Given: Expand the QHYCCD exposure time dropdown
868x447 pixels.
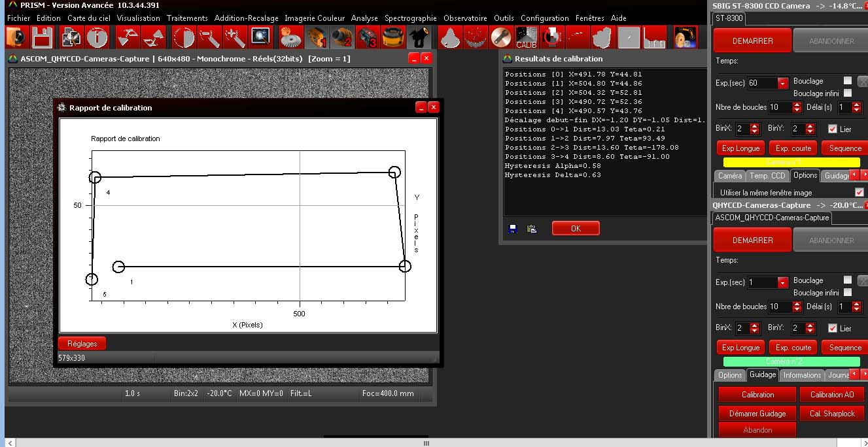Looking at the screenshot, I should (x=782, y=283).
